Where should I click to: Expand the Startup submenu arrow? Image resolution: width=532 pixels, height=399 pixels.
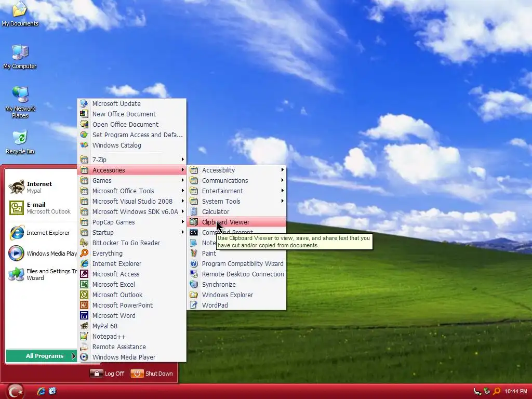coord(182,232)
